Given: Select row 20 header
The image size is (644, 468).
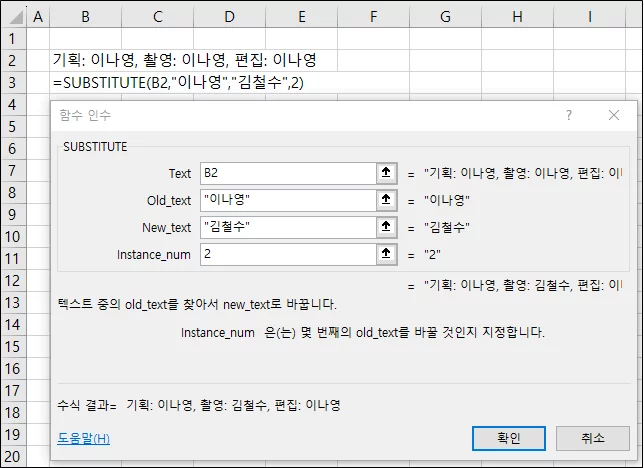Looking at the screenshot, I should [x=14, y=456].
